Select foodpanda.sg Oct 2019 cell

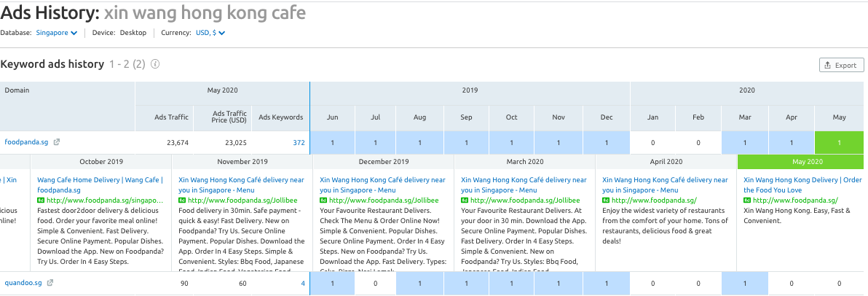click(511, 143)
